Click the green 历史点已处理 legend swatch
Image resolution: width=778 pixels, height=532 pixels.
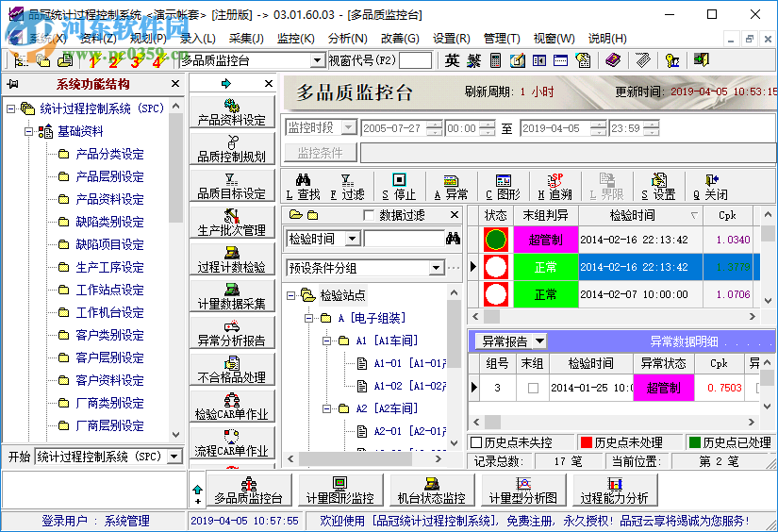click(x=695, y=442)
